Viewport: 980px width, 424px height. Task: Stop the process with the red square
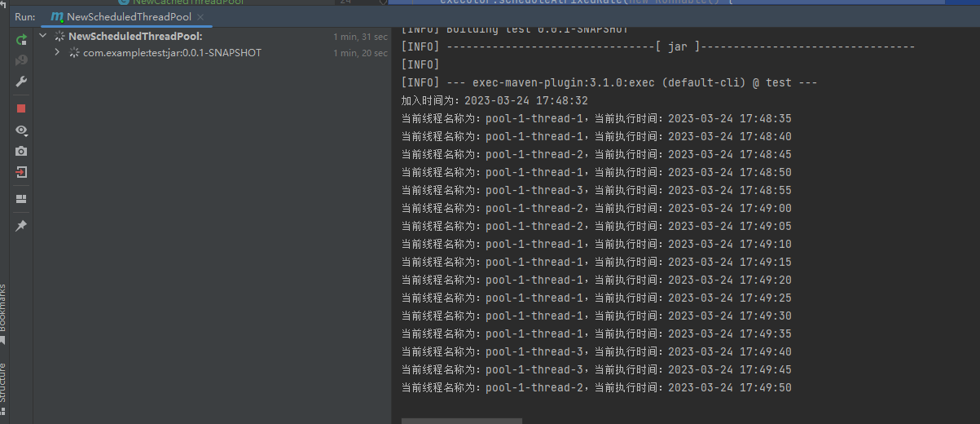[21, 108]
